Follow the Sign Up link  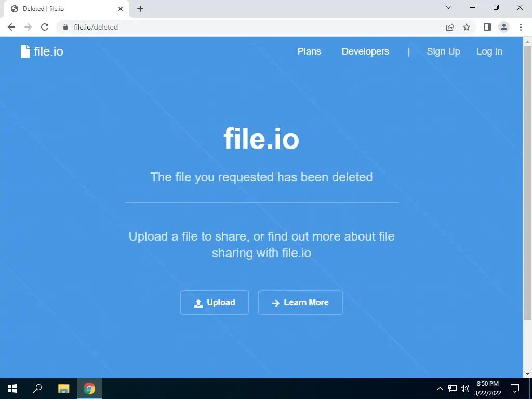[x=443, y=51]
